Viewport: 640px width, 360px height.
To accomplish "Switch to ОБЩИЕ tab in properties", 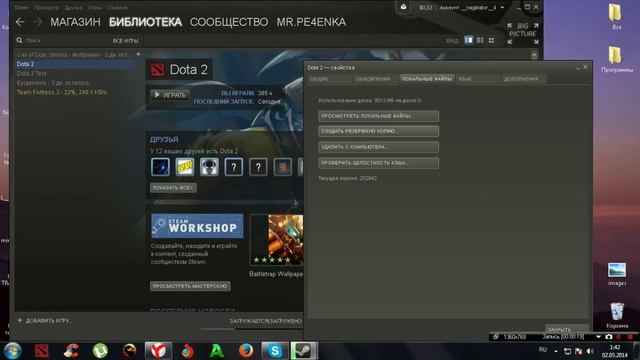I will [x=330, y=79].
